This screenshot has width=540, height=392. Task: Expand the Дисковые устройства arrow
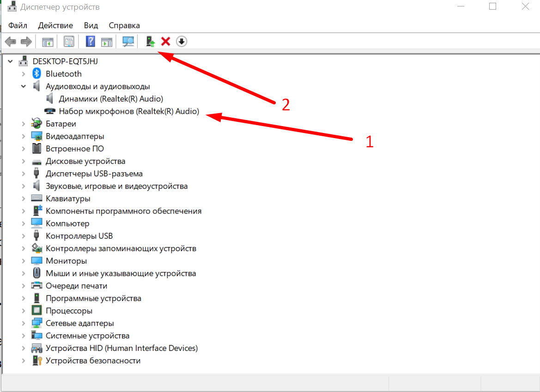coord(24,161)
